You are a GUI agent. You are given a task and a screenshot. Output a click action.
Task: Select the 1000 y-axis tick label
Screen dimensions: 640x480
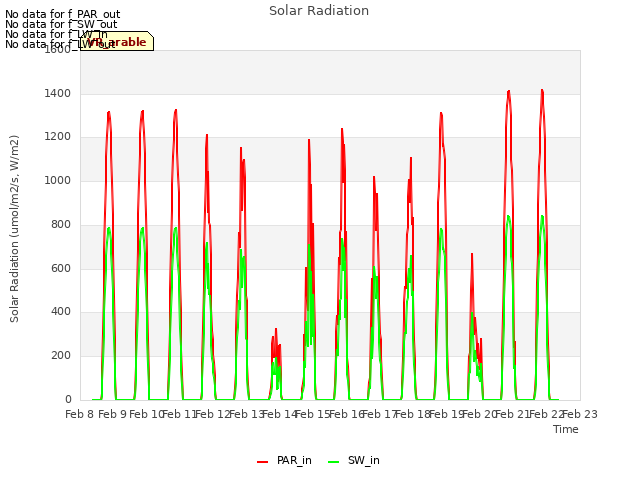[x=58, y=180]
